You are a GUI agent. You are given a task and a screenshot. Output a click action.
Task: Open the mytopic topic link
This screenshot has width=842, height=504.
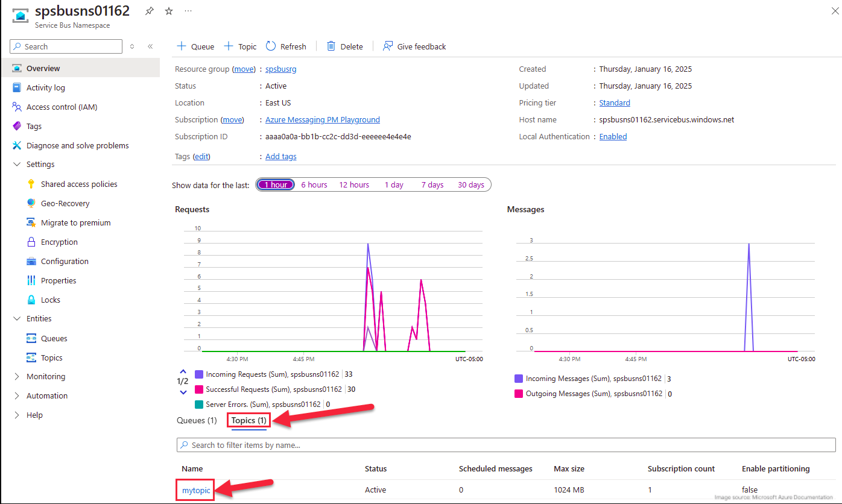[196, 490]
